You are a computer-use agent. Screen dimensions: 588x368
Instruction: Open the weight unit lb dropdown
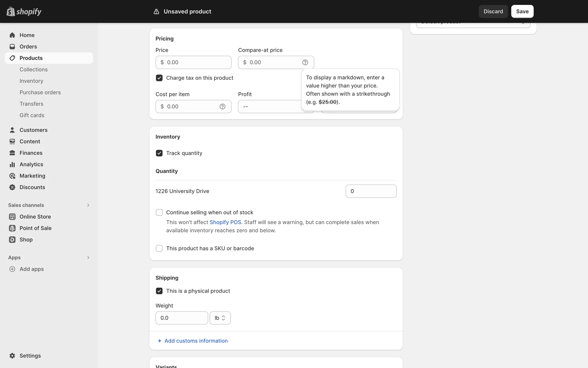pyautogui.click(x=220, y=318)
